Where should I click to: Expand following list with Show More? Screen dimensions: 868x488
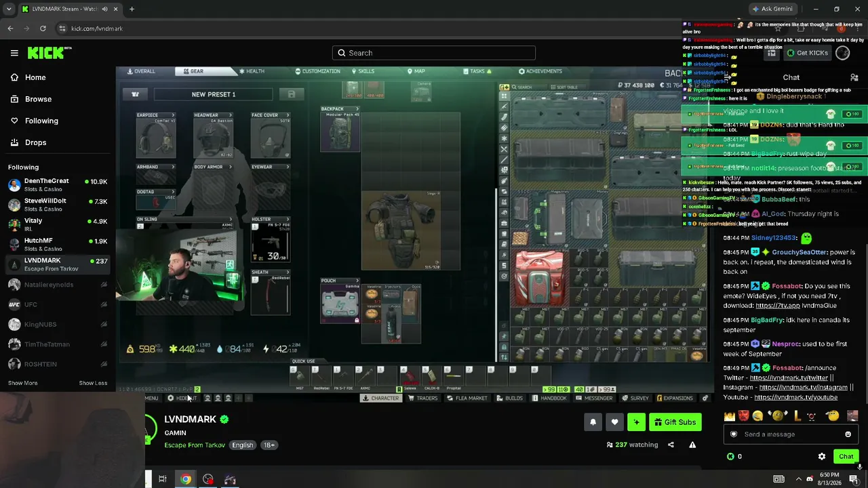(23, 383)
